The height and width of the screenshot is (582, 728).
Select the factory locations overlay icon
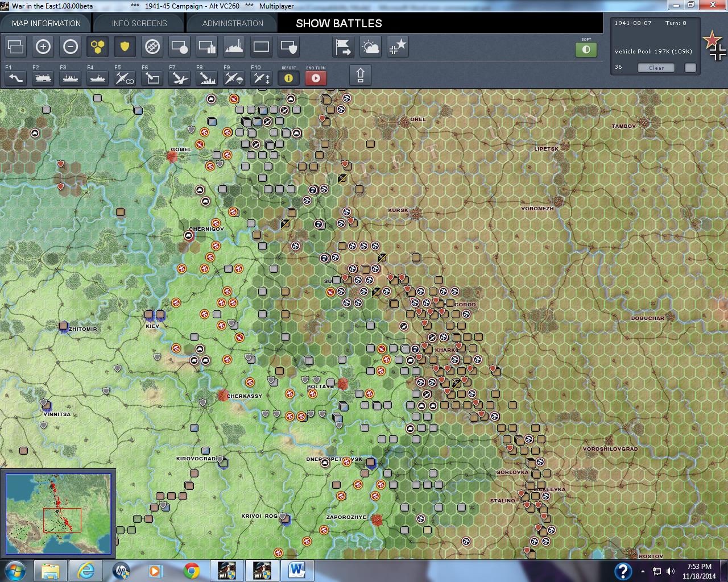(234, 47)
